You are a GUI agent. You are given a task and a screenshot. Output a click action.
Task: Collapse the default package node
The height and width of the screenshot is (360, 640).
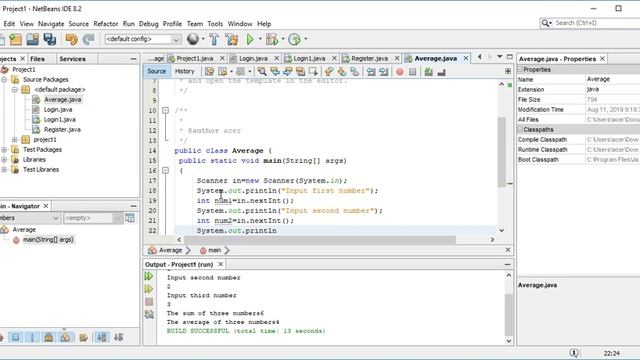pos(14,89)
